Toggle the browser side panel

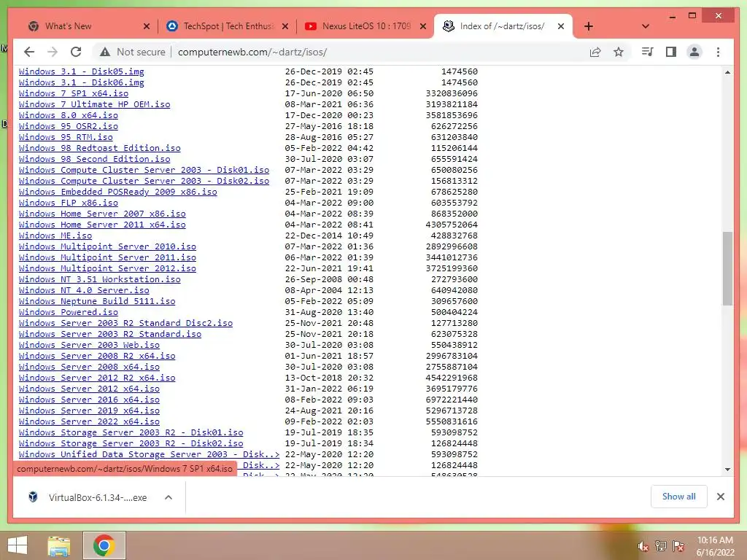pyautogui.click(x=671, y=52)
